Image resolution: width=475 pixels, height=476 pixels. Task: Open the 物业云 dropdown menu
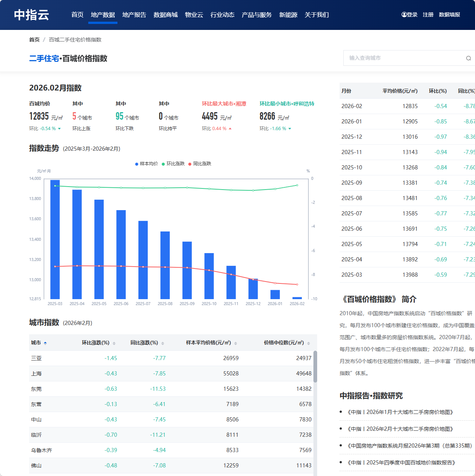194,15
